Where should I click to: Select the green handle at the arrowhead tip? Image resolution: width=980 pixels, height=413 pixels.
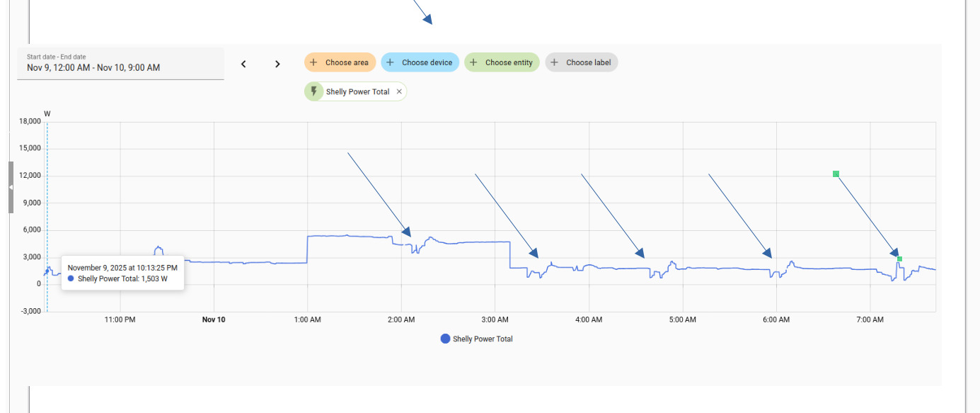tap(899, 259)
